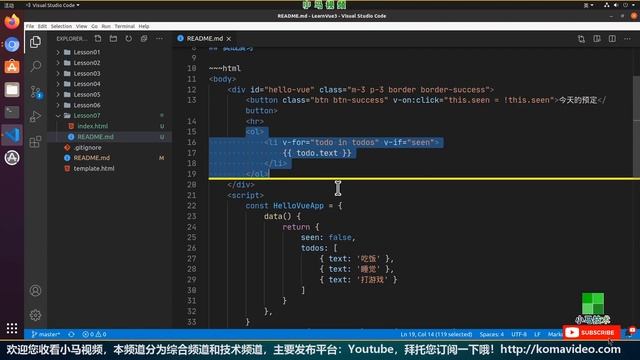Open index.html in Lesson07
This screenshot has width=640, height=360.
click(93, 126)
